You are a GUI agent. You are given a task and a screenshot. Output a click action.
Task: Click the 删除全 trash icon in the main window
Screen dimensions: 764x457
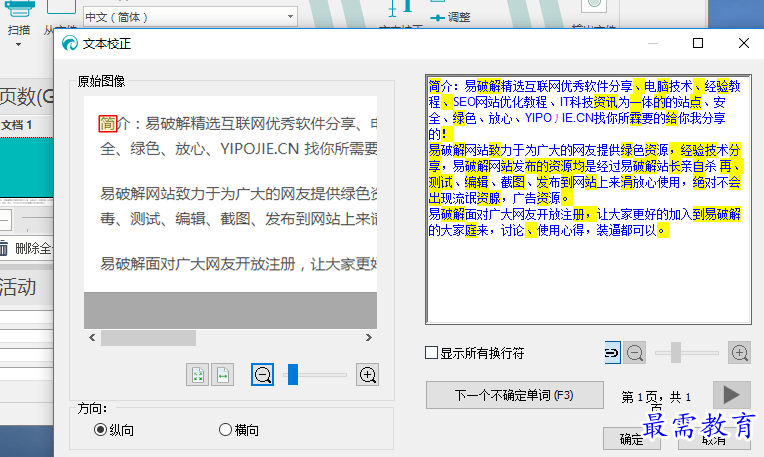point(4,248)
